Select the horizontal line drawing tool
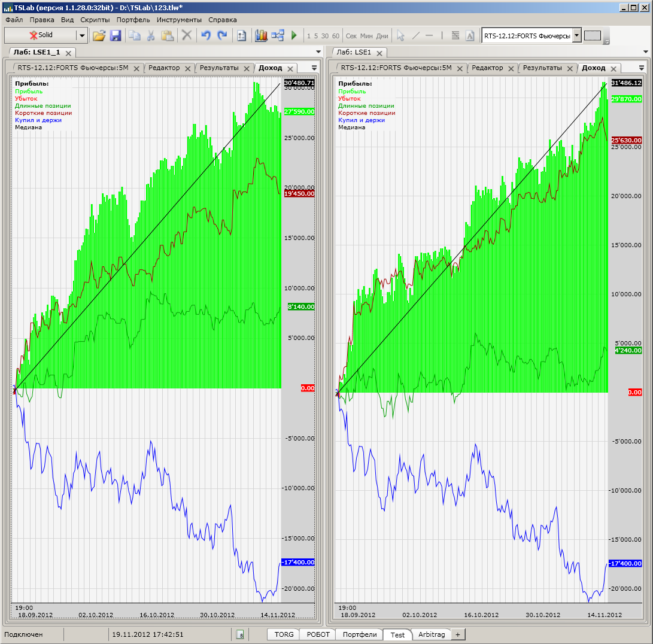 click(x=429, y=36)
